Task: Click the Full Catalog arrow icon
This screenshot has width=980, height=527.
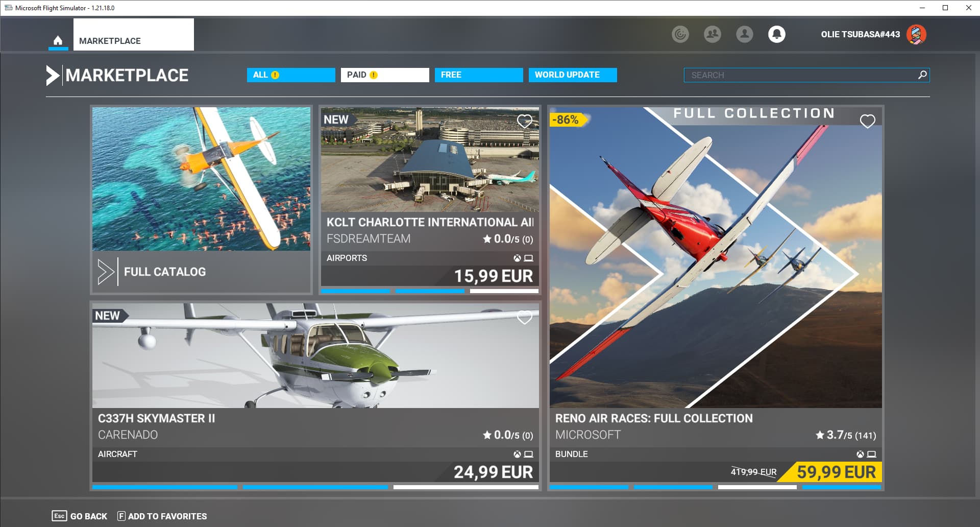Action: click(106, 272)
